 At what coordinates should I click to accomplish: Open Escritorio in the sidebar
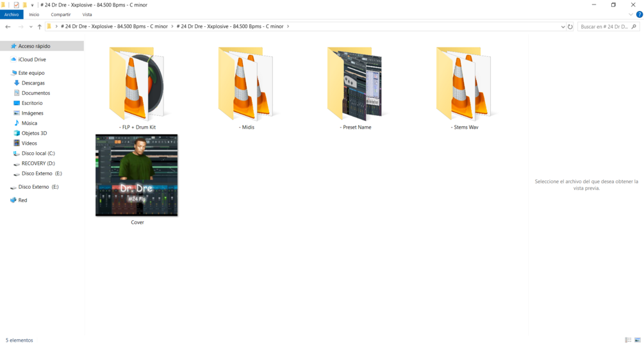32,103
